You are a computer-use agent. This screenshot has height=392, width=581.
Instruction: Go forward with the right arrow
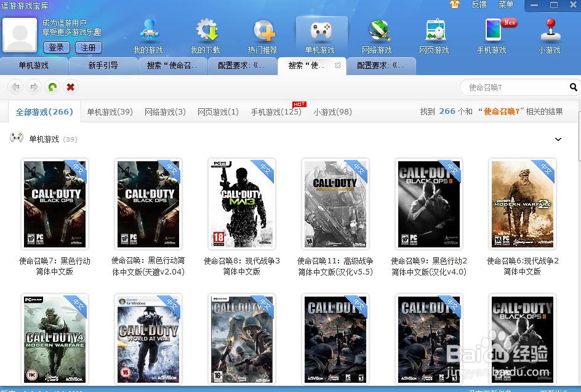point(34,87)
